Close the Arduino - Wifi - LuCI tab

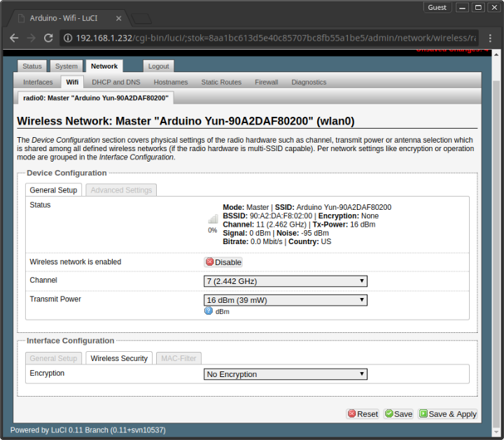[118, 18]
